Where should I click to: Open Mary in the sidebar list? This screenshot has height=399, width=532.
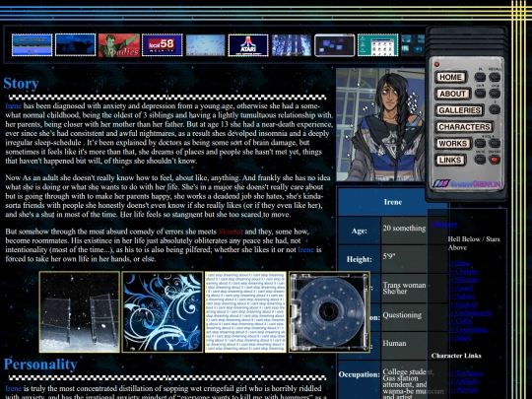[x=460, y=338]
